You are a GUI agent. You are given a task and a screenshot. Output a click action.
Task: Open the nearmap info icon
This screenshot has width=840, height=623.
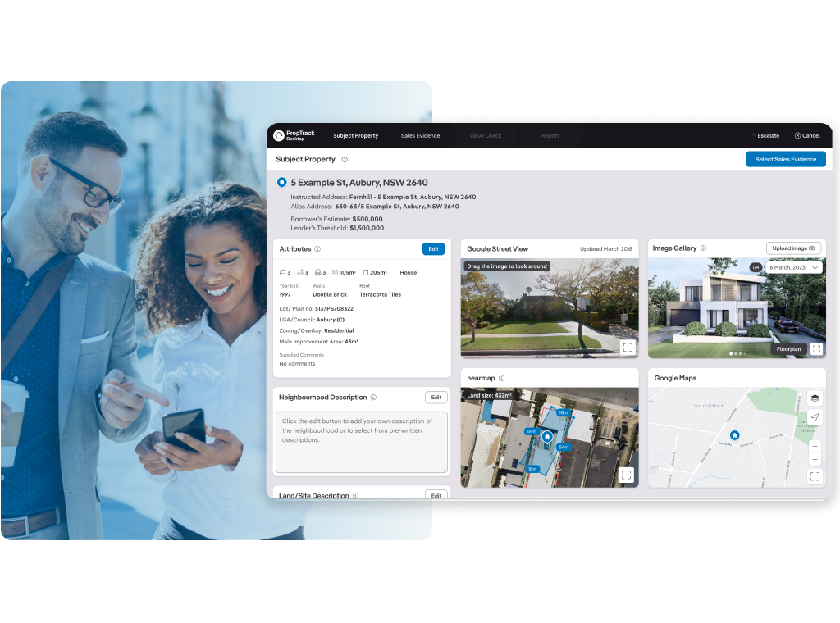[502, 378]
